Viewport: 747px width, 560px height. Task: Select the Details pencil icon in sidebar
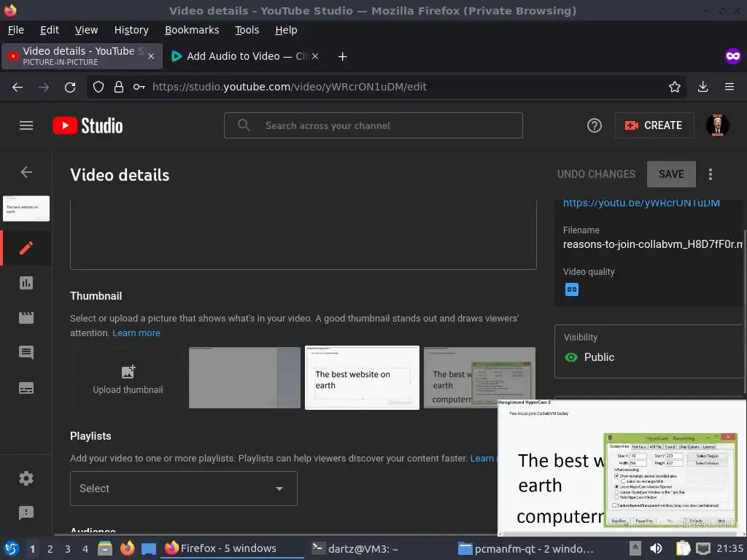[26, 248]
